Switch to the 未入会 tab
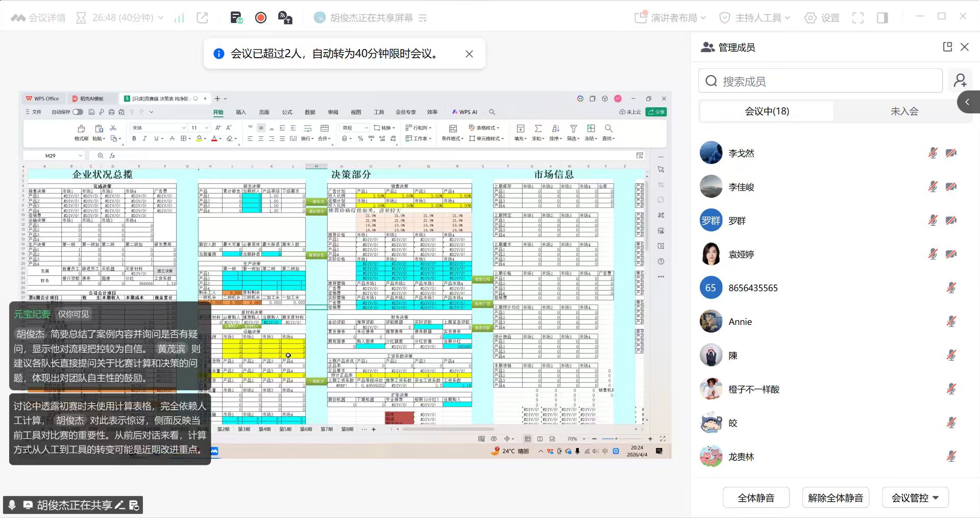Image resolution: width=980 pixels, height=518 pixels. pyautogui.click(x=904, y=111)
